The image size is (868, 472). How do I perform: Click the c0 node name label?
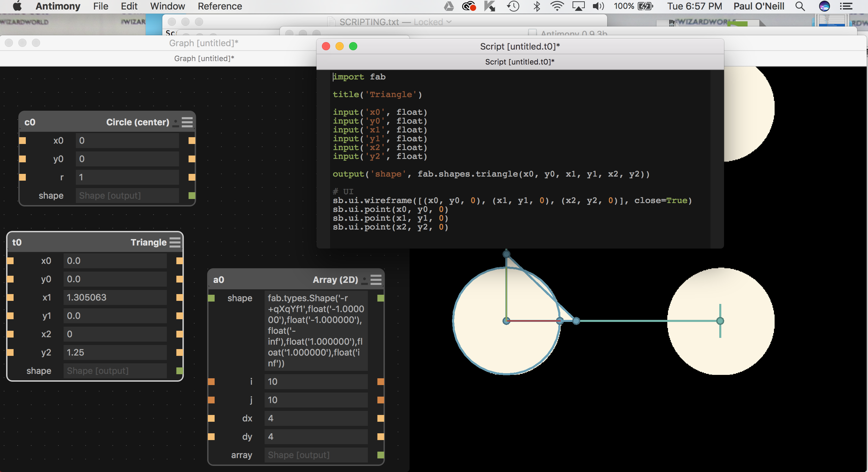point(30,122)
